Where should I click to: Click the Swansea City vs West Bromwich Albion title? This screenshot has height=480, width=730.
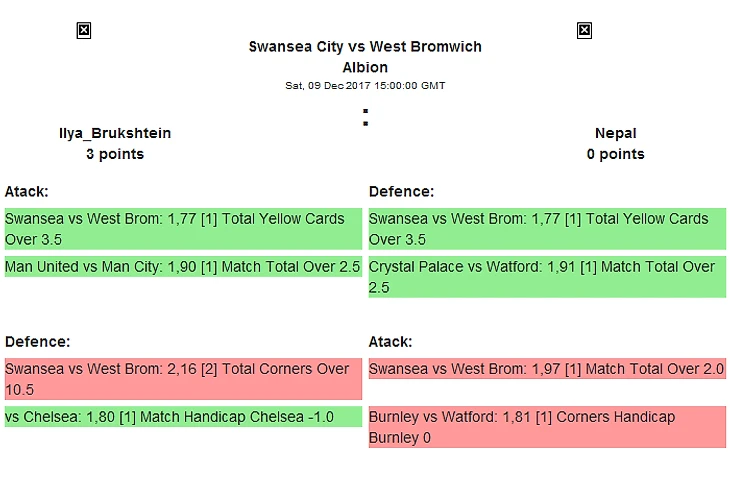365,57
